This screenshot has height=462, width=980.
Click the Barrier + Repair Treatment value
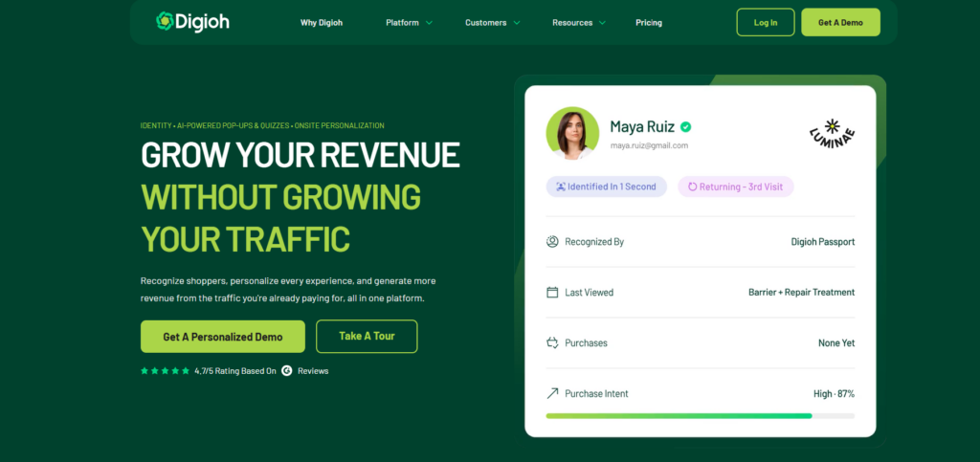click(x=801, y=292)
